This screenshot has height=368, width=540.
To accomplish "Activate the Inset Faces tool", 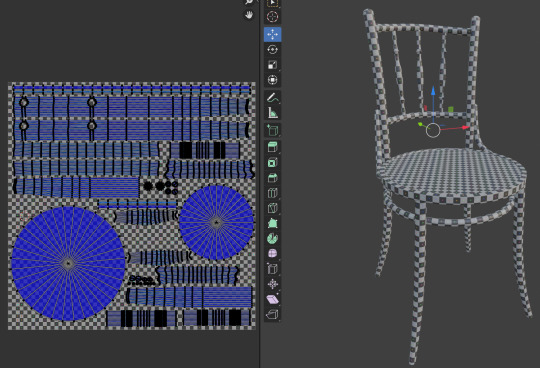I will pos(272,162).
